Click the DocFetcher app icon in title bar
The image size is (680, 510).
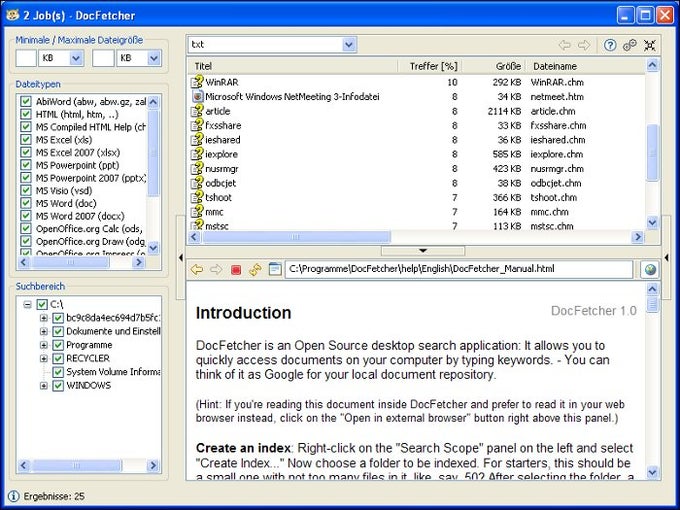pyautogui.click(x=13, y=15)
